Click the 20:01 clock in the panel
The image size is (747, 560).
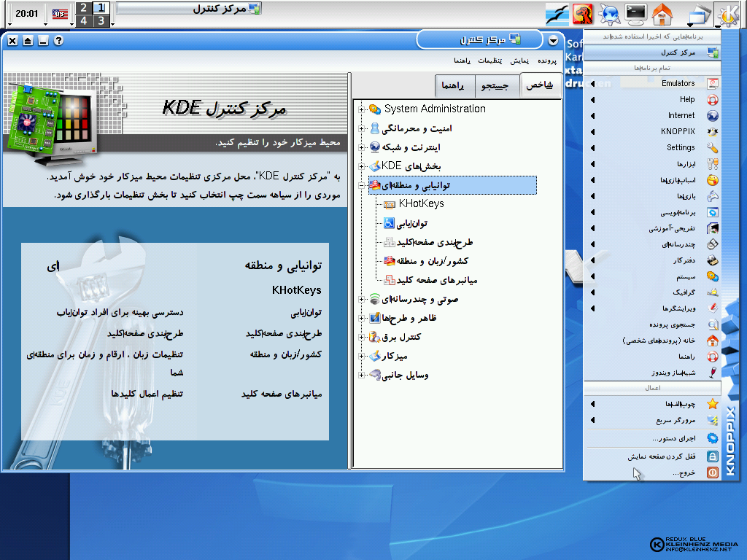27,14
